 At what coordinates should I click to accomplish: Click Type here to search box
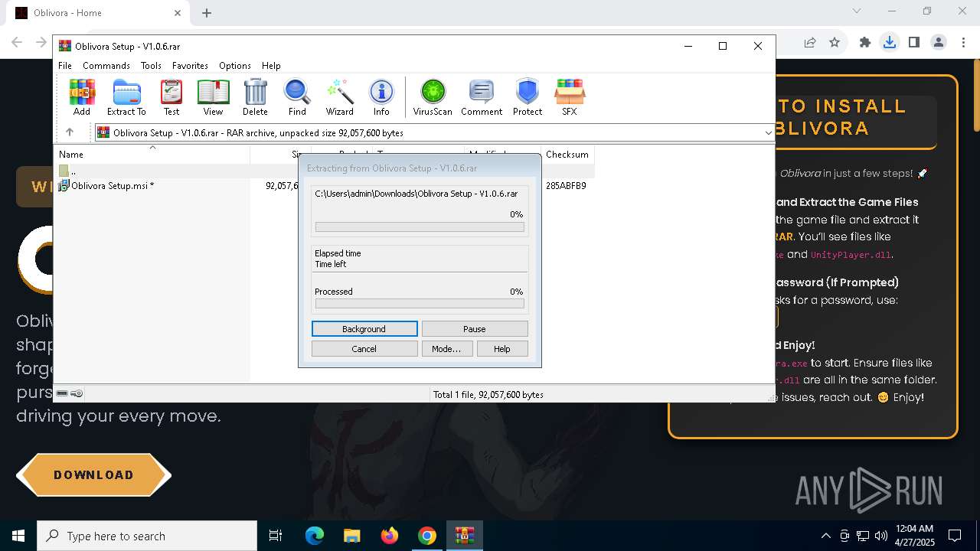147,536
